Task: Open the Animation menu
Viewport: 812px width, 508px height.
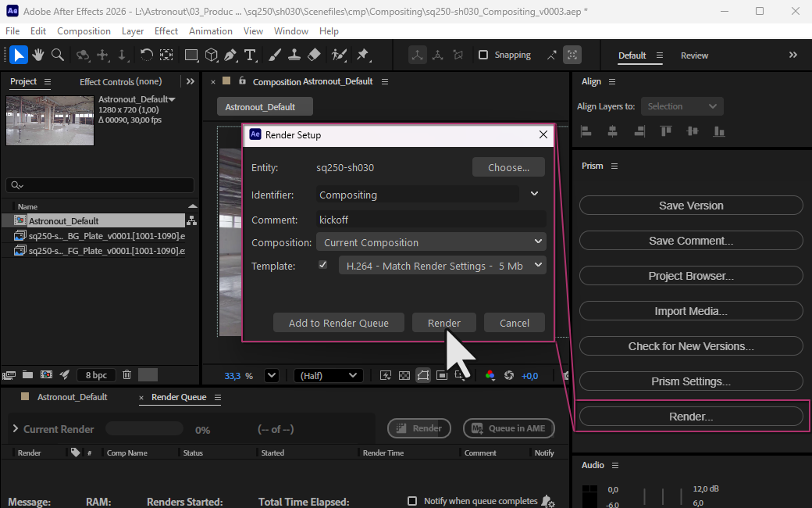Action: tap(210, 31)
